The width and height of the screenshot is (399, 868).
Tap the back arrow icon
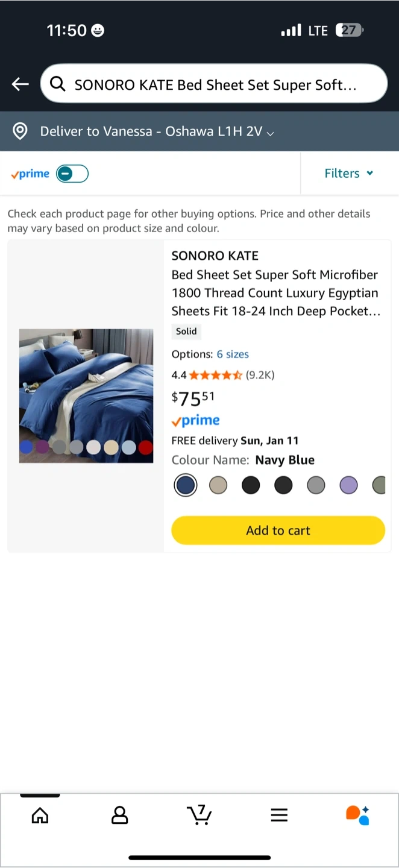[20, 84]
